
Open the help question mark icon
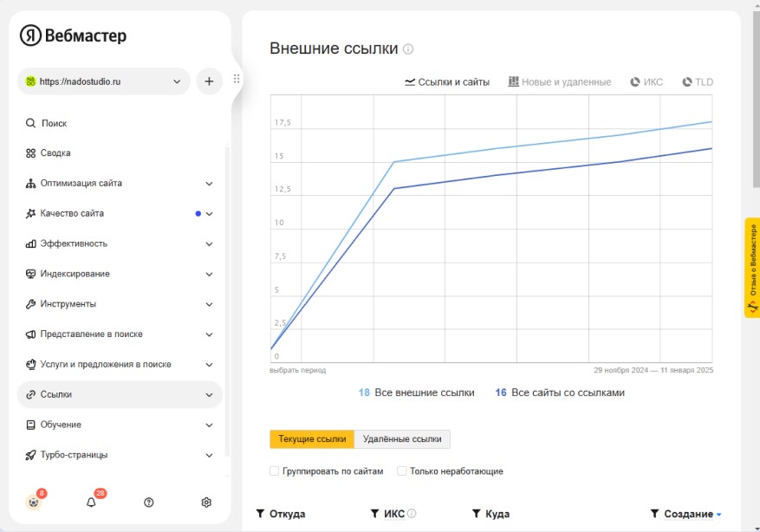[149, 502]
